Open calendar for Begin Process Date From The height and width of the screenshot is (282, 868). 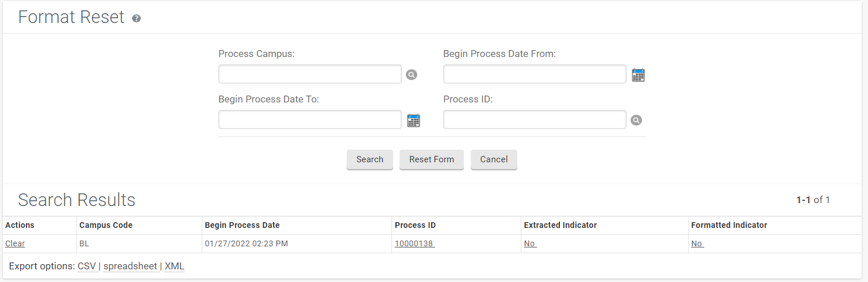(638, 75)
